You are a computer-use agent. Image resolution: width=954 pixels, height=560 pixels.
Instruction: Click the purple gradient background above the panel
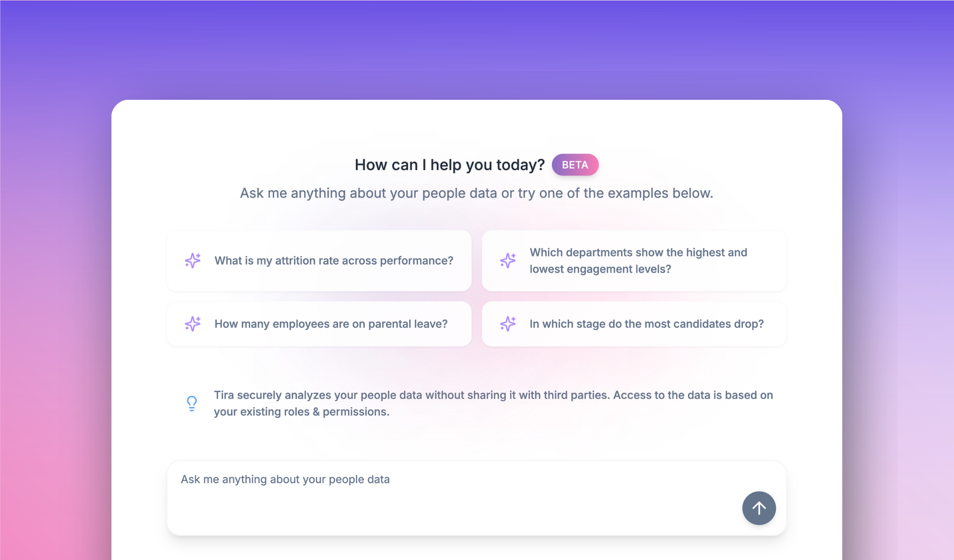coord(477,50)
